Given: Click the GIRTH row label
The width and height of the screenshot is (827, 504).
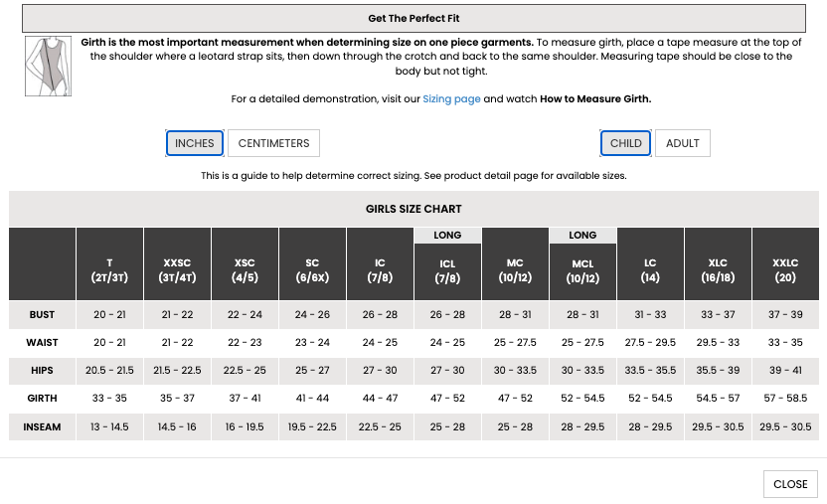Looking at the screenshot, I should point(42,399).
